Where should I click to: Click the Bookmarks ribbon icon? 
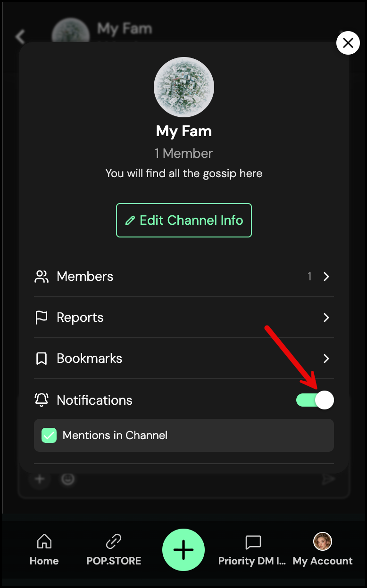[42, 359]
